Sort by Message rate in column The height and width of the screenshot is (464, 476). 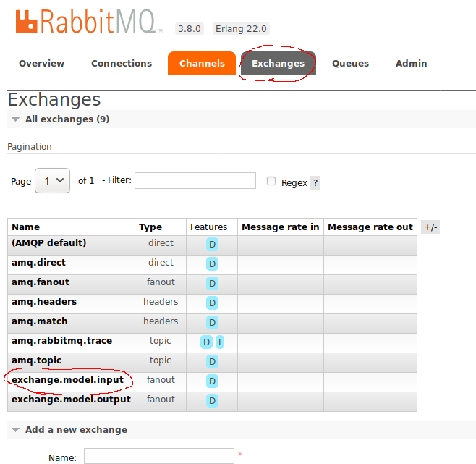click(x=280, y=227)
